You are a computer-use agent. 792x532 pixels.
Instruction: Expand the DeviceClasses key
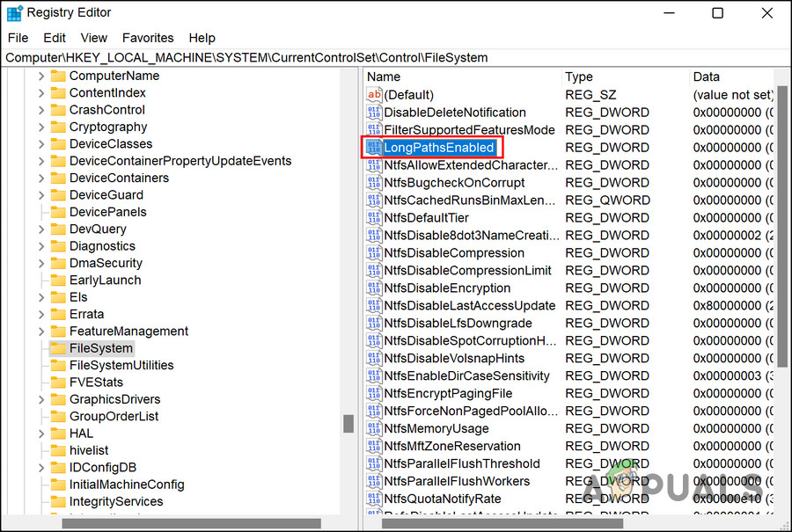tap(41, 144)
